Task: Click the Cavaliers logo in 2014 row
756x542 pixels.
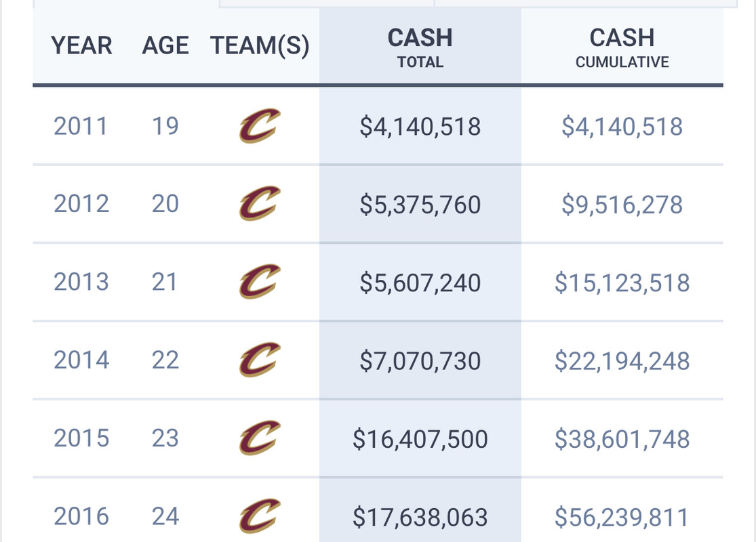Action: 260,360
